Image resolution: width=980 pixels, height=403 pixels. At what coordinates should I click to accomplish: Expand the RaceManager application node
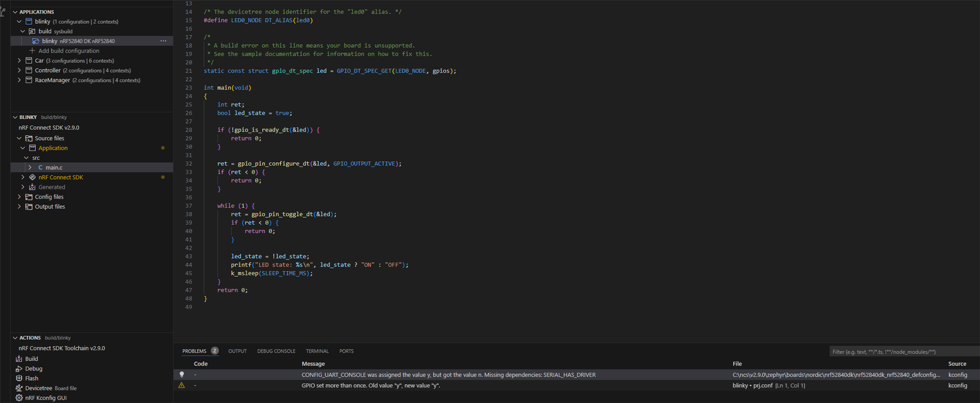click(x=19, y=80)
